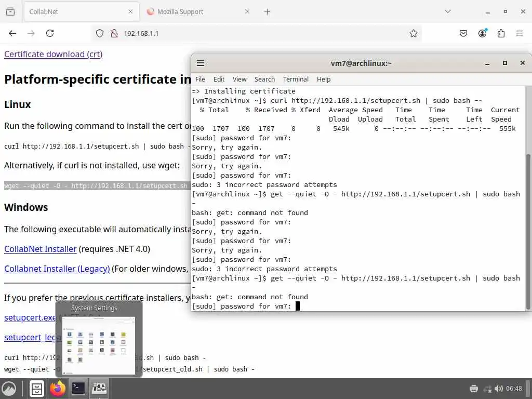Open the terminal View menu
The width and height of the screenshot is (532, 399).
pyautogui.click(x=239, y=79)
